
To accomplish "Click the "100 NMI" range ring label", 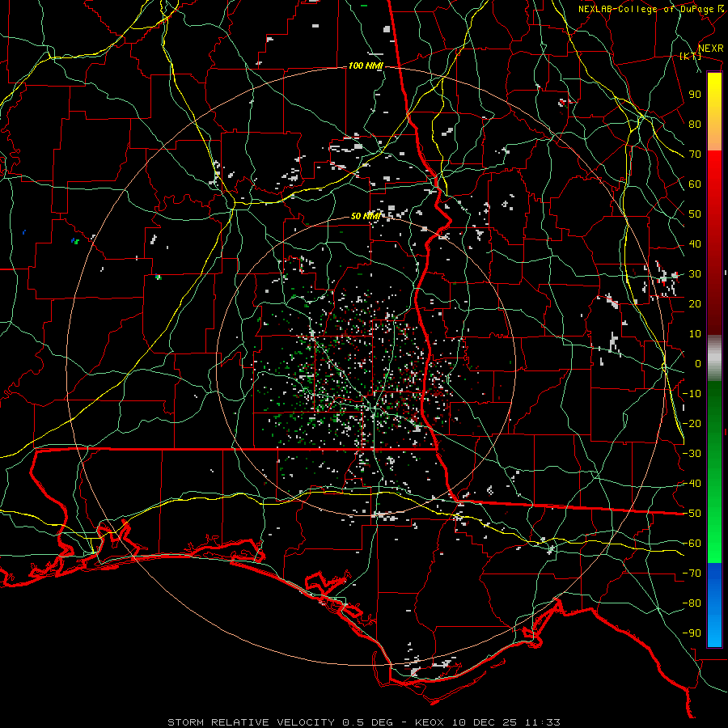I will (366, 66).
